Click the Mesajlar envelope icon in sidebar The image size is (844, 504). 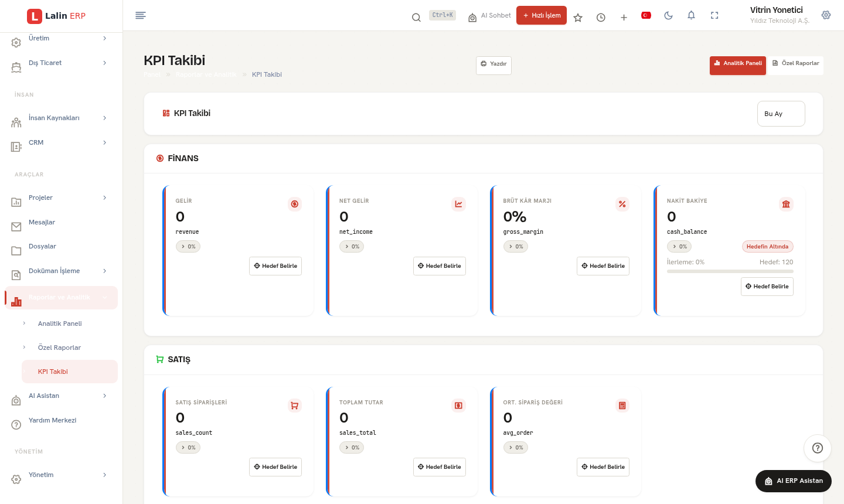pyautogui.click(x=16, y=226)
